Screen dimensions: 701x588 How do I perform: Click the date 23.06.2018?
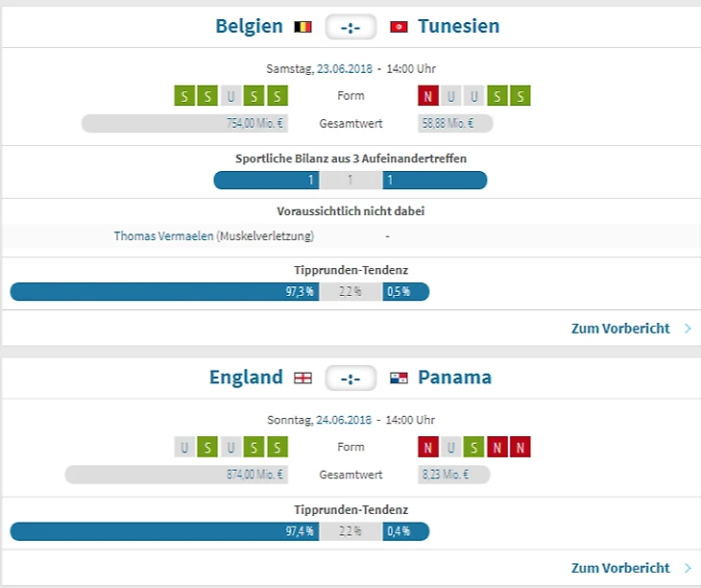345,69
